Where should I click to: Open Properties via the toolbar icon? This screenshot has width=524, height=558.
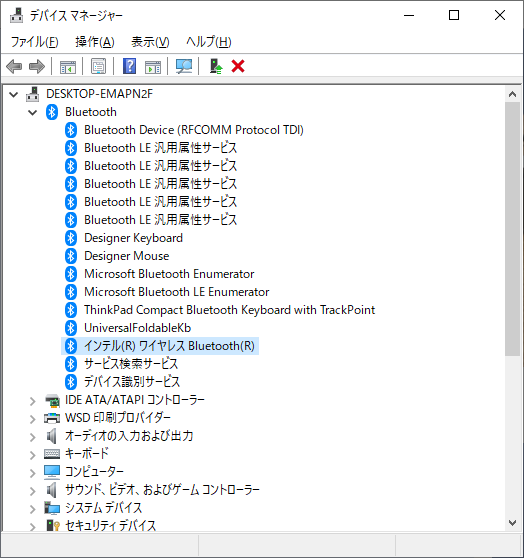point(98,67)
